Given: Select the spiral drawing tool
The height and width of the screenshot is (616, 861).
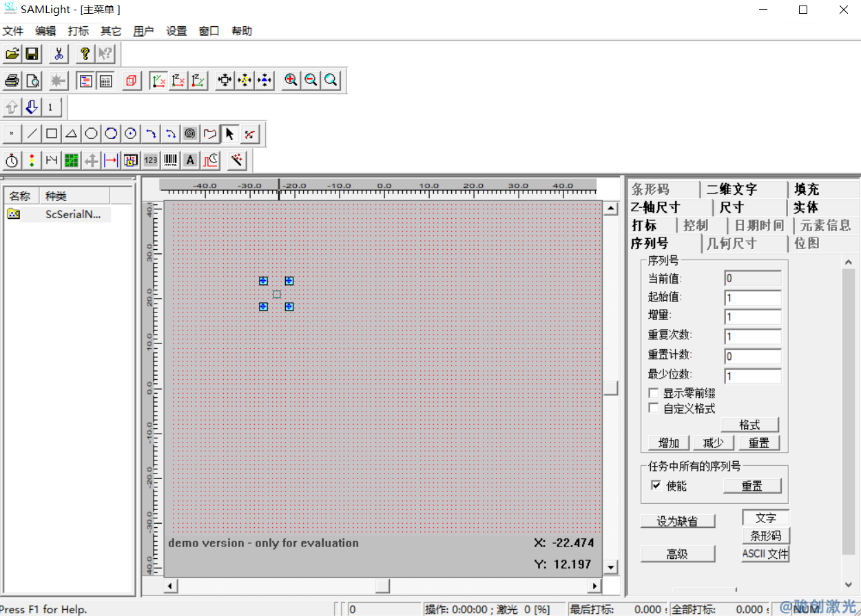Looking at the screenshot, I should [x=190, y=134].
